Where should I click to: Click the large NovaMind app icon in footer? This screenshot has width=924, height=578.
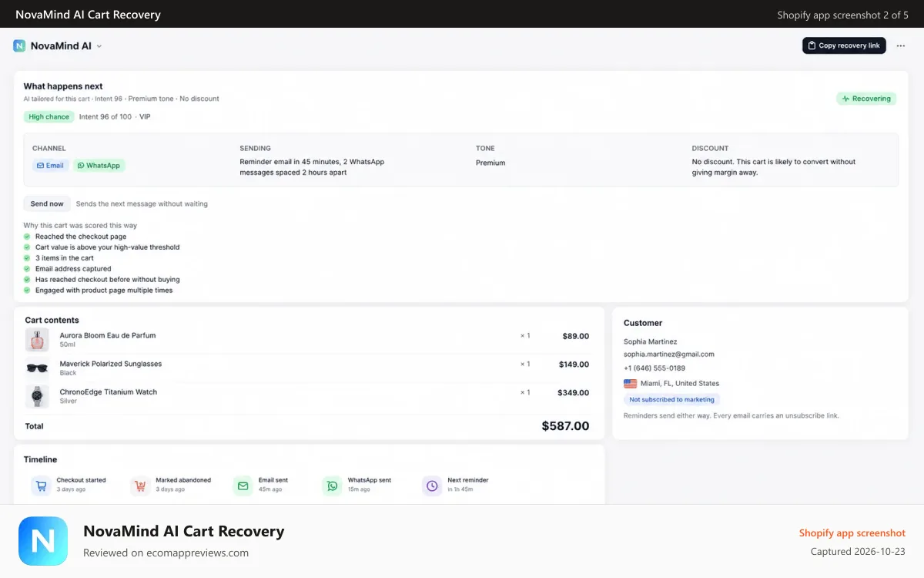pyautogui.click(x=43, y=541)
